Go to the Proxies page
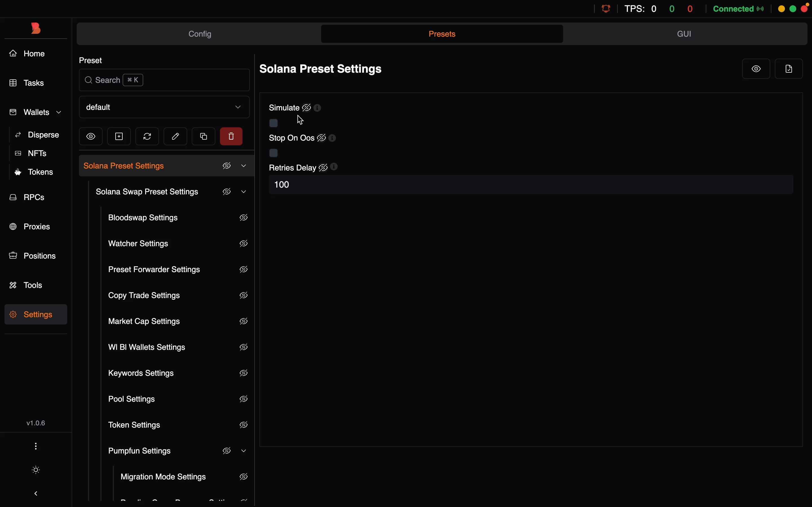 (37, 227)
